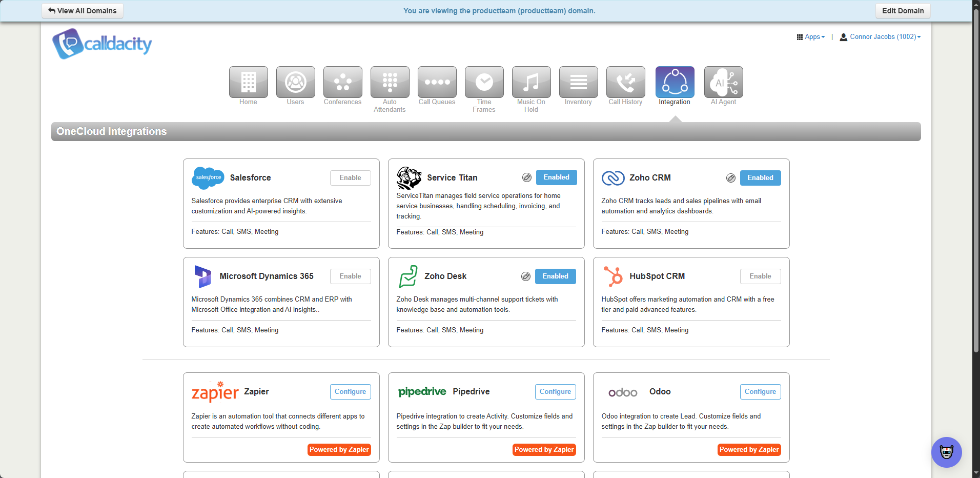The image size is (980, 478).
Task: Open the Call Queues icon
Action: tap(437, 82)
